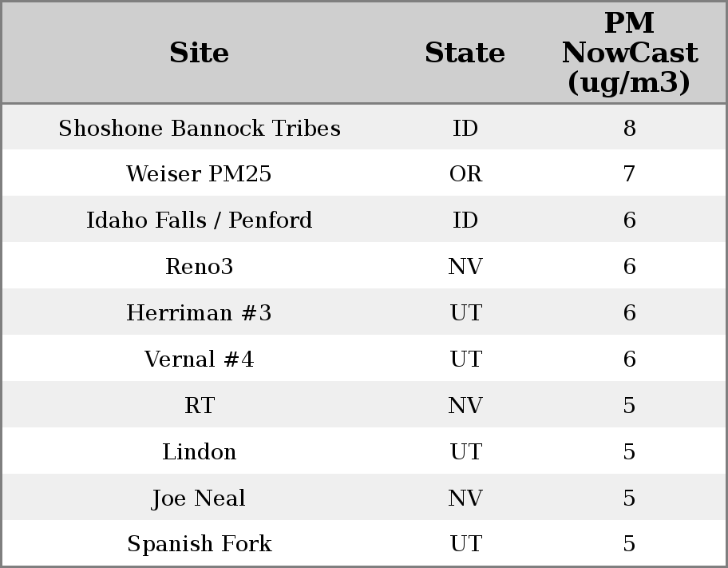Click the Herriman #3 site name
This screenshot has height=568, width=728.
click(200, 313)
